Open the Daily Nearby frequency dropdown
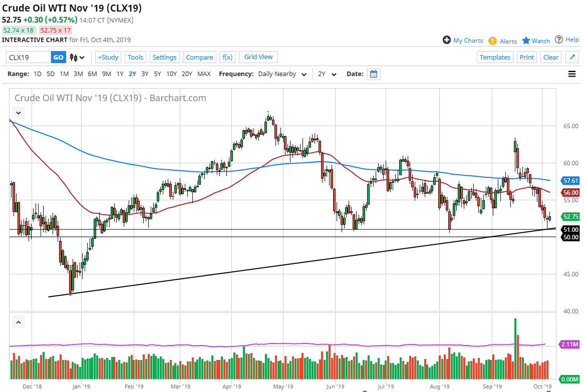The height and width of the screenshot is (392, 584). [282, 74]
